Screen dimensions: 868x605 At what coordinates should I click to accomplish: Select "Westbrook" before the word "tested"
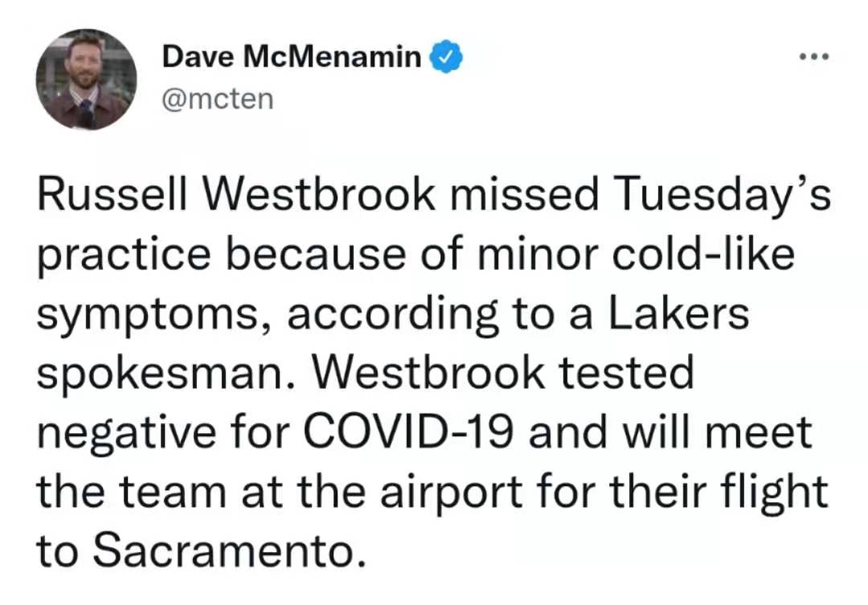[x=428, y=373]
